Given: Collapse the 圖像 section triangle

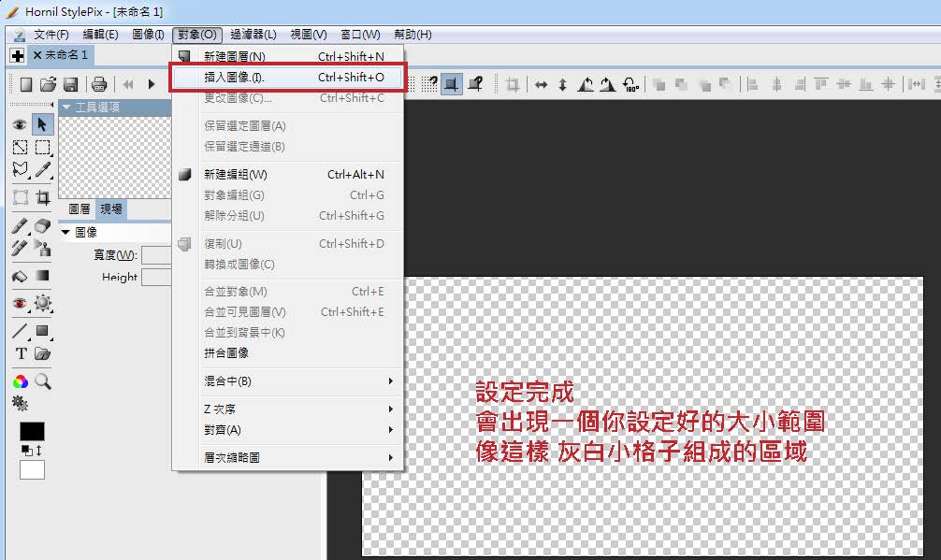Looking at the screenshot, I should (x=65, y=232).
